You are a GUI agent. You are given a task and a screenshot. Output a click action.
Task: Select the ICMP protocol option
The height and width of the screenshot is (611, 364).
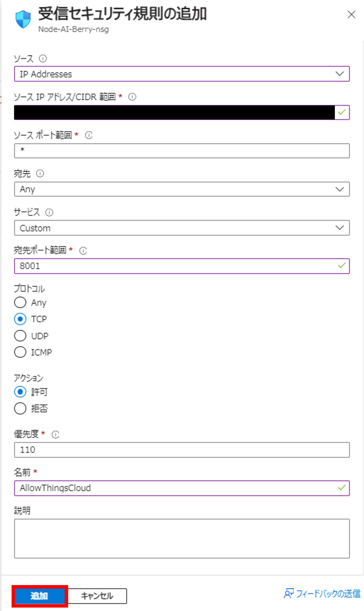click(20, 352)
